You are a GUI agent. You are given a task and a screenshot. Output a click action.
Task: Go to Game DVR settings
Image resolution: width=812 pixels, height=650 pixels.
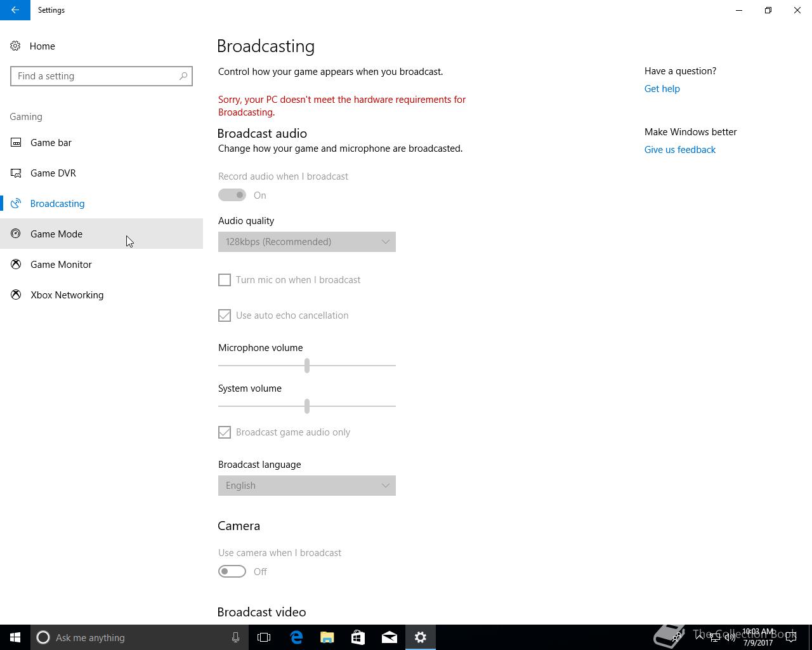pyautogui.click(x=101, y=173)
